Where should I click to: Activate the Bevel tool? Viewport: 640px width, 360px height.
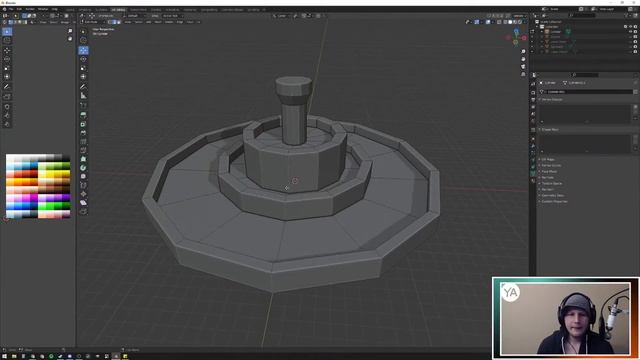click(x=83, y=133)
